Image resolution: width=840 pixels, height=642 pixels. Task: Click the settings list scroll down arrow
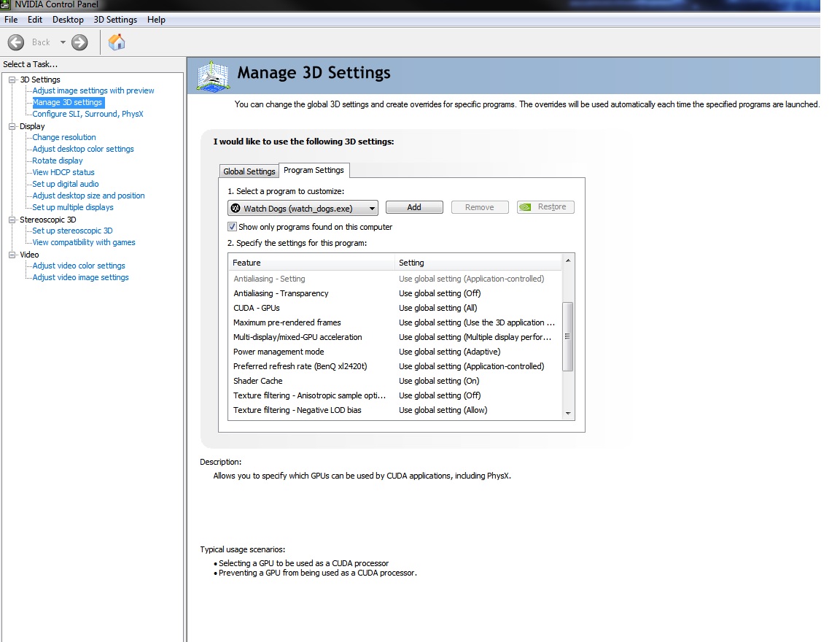pyautogui.click(x=568, y=413)
